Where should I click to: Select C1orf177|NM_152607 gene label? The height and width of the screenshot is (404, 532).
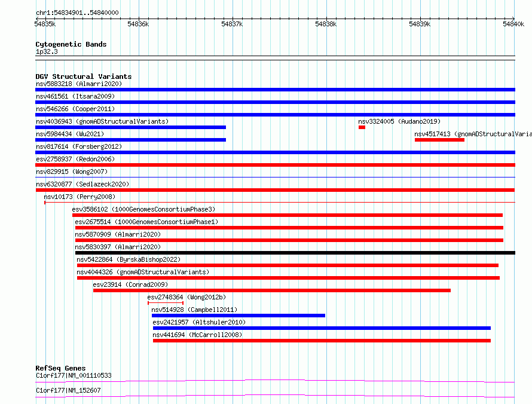point(68,390)
